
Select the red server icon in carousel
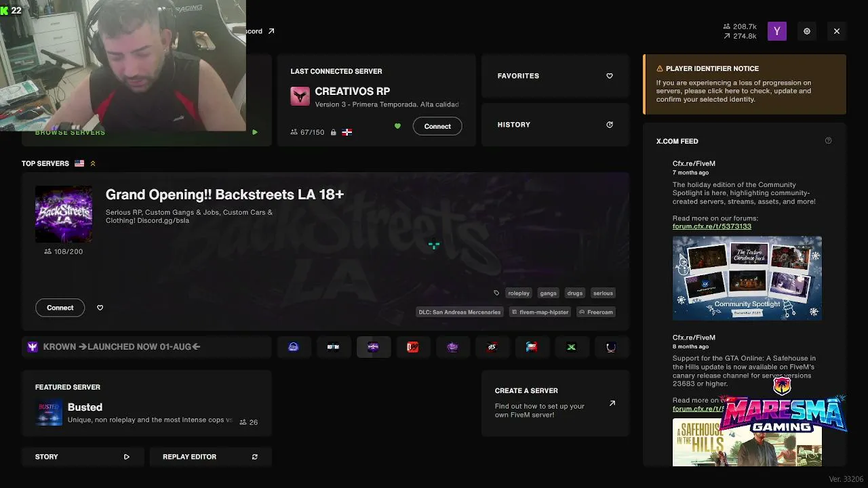413,347
